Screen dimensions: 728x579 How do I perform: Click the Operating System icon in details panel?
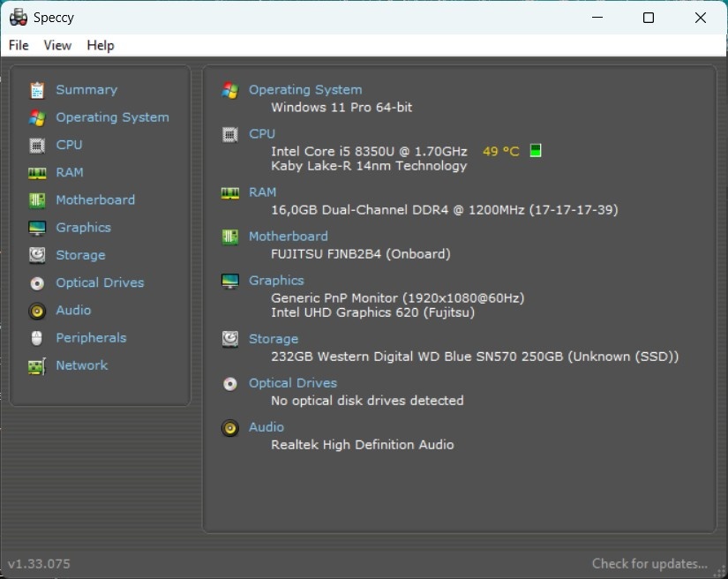229,89
